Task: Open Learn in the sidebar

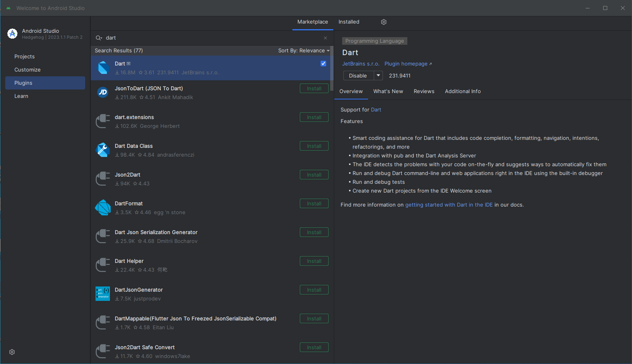Action: [x=45, y=96]
